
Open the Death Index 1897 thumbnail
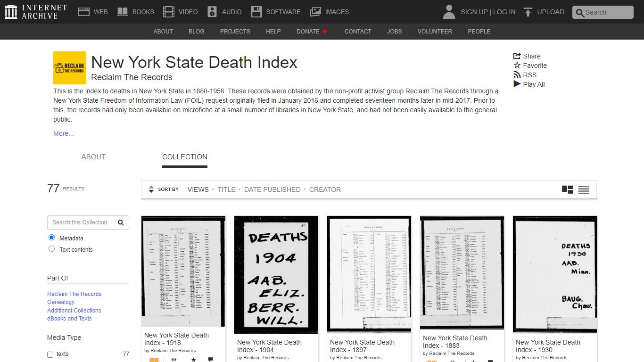[369, 274]
